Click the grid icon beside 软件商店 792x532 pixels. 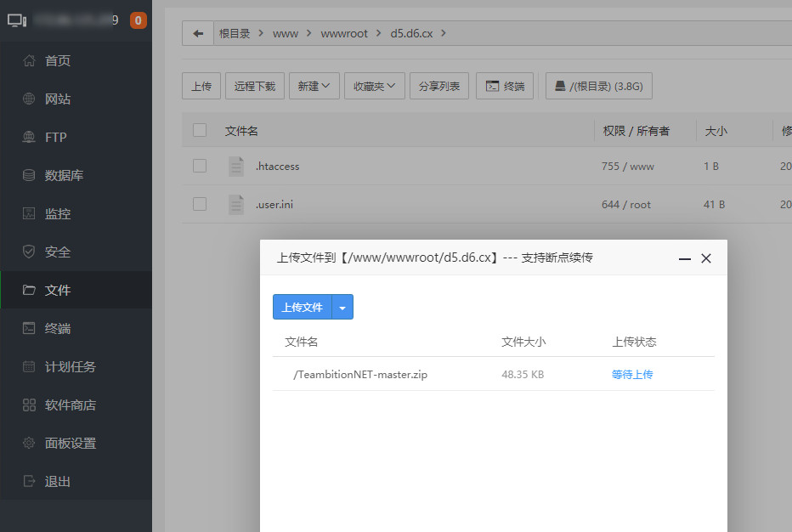click(29, 405)
